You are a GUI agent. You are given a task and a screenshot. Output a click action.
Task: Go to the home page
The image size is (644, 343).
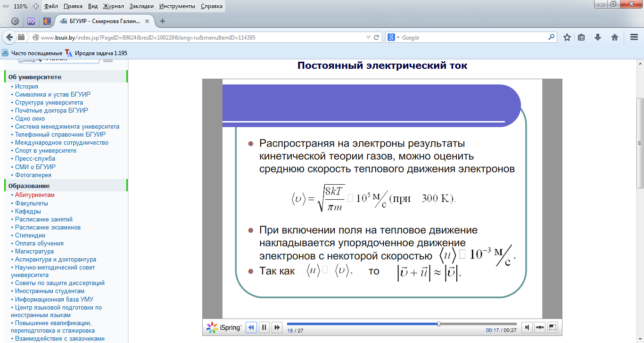[x=614, y=37]
